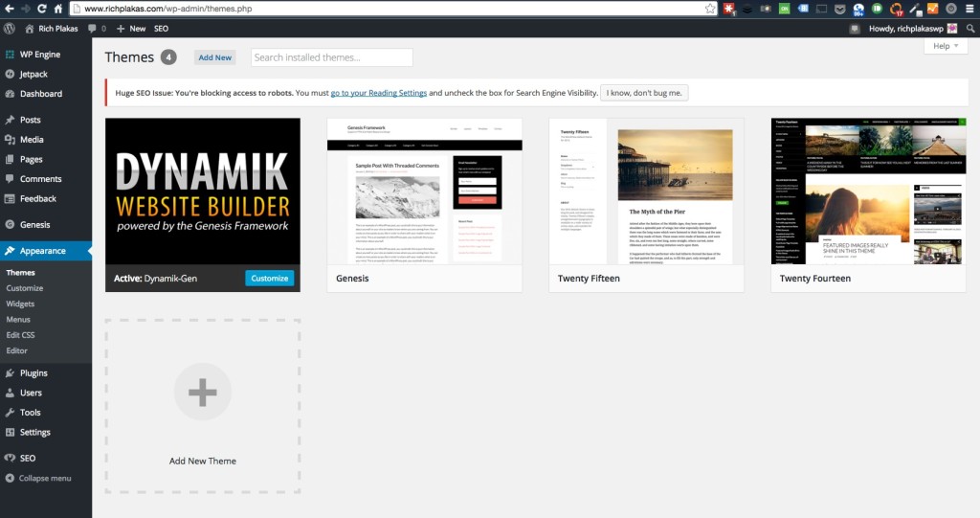The width and height of the screenshot is (980, 518).
Task: Open the Widgets submenu item
Action: (20, 304)
